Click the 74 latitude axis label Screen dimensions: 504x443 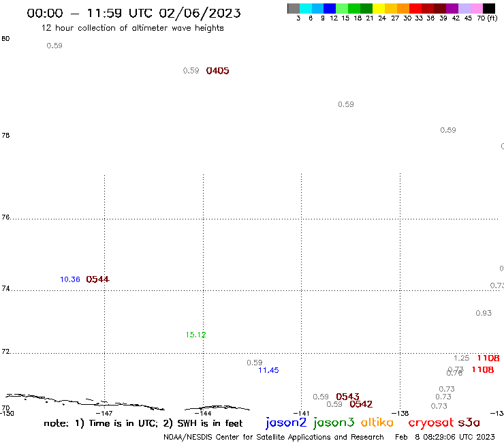(5, 288)
